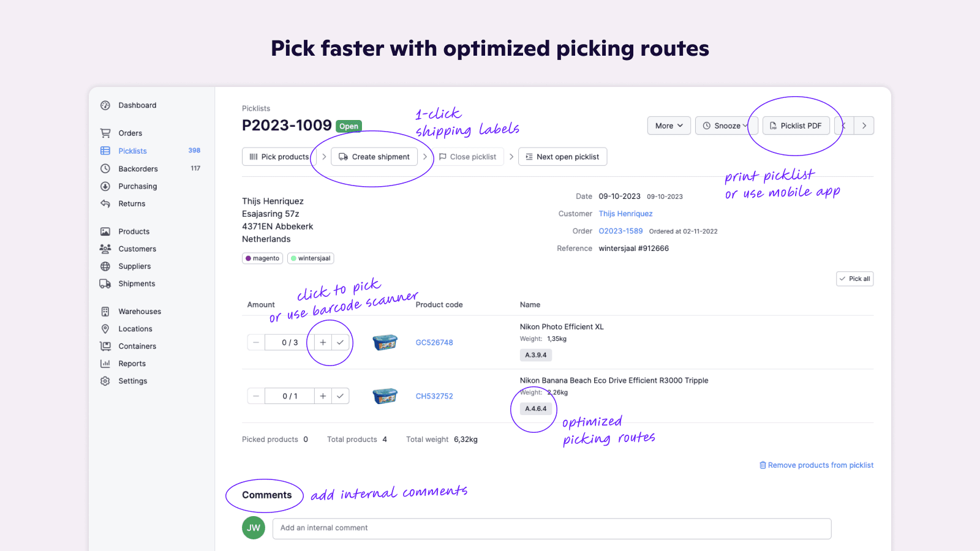Open the Dashboard from the sidebar icon
Screen dimensions: 980x551
pyautogui.click(x=105, y=105)
